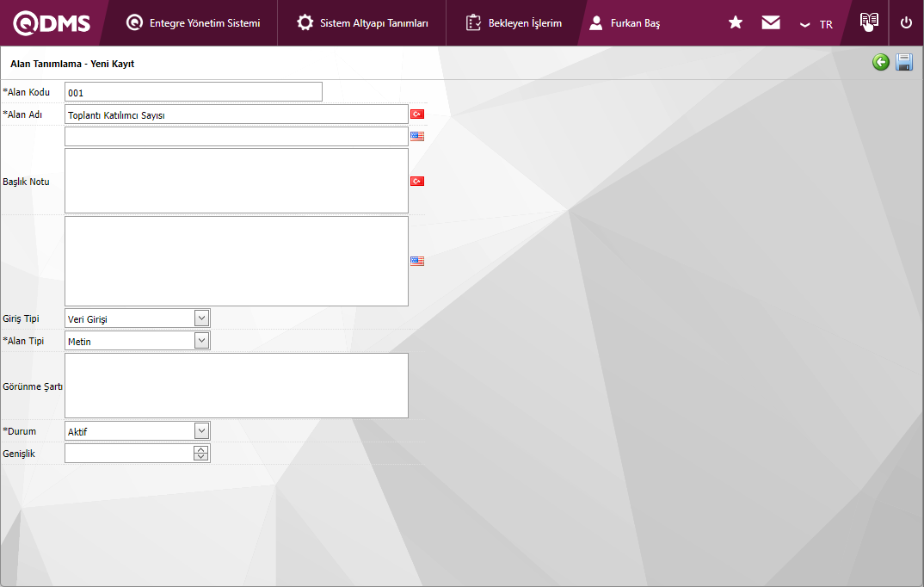Click the Alan Kodu input field
The image size is (924, 587).
click(x=194, y=92)
